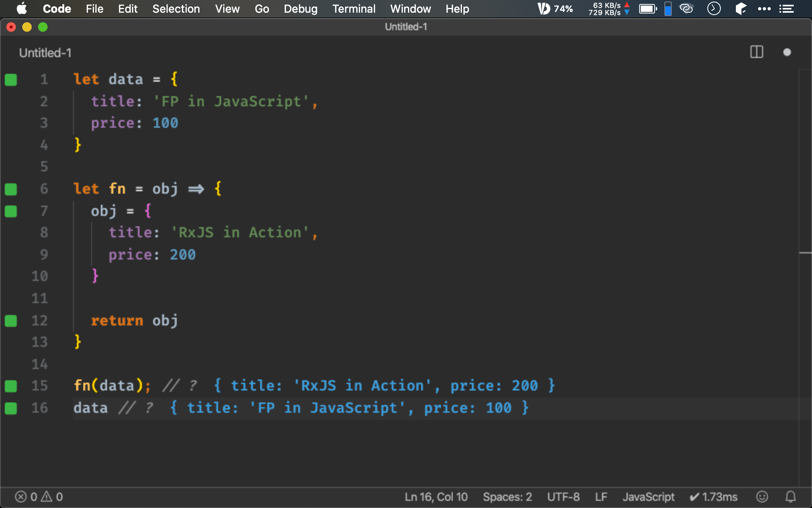812x508 pixels.
Task: Place cursor on return obj line
Action: 135,321
